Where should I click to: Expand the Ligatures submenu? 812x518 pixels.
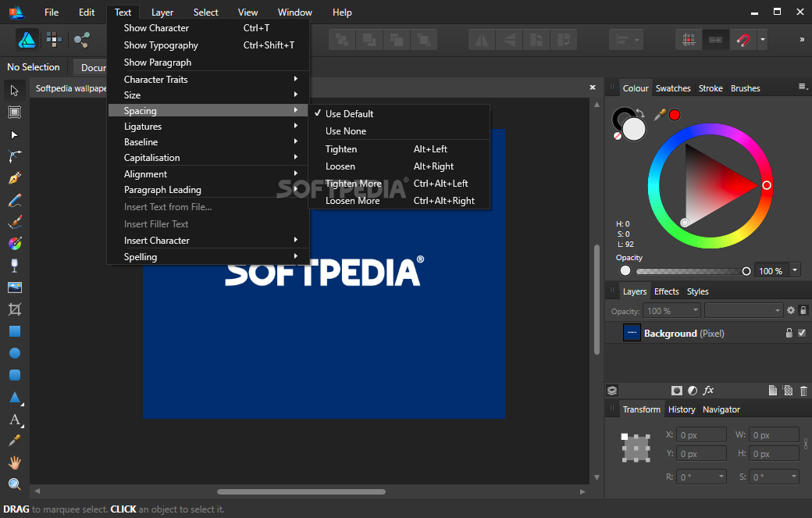pos(208,127)
